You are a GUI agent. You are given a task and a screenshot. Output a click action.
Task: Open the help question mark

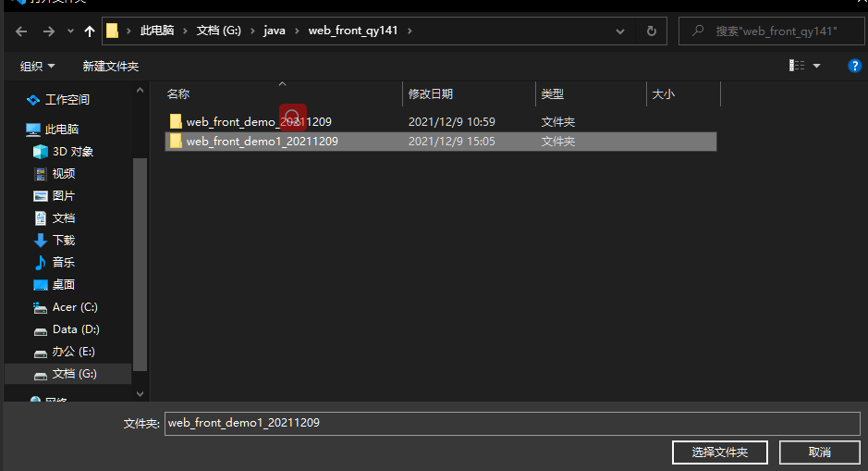click(x=854, y=66)
